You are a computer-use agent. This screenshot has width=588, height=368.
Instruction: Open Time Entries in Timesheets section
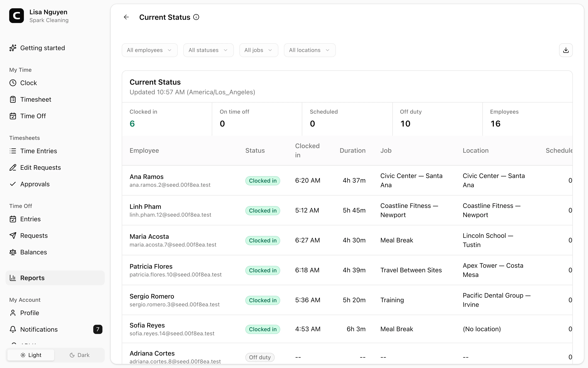pyautogui.click(x=55, y=151)
